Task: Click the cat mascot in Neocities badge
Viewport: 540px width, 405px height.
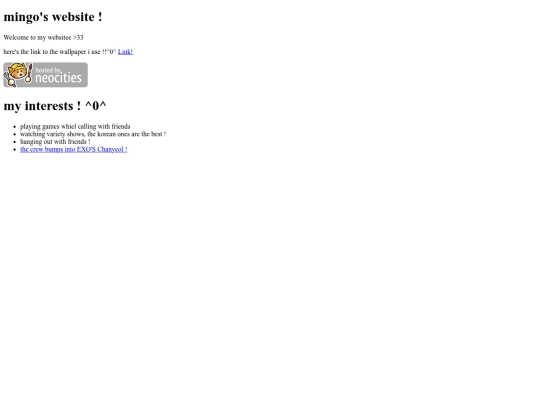Action: [x=16, y=74]
